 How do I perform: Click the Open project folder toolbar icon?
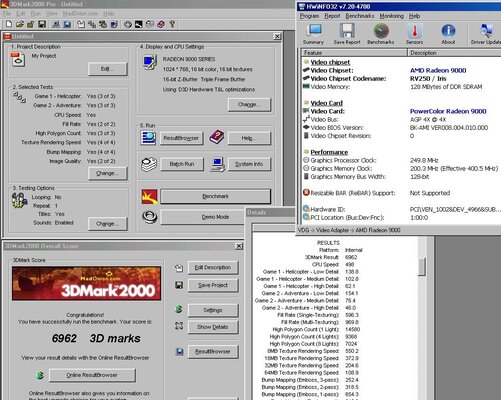tap(20, 24)
